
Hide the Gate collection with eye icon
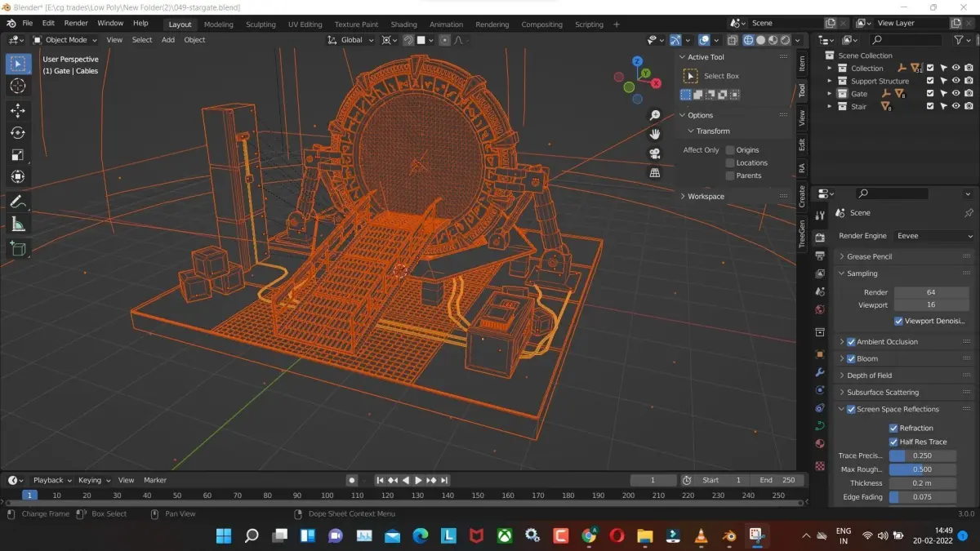tap(955, 94)
